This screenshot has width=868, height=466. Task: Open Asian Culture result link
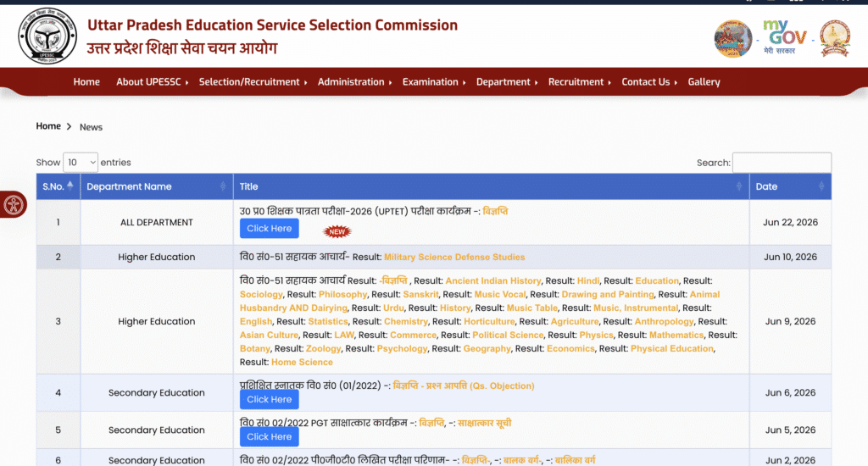[x=269, y=335]
